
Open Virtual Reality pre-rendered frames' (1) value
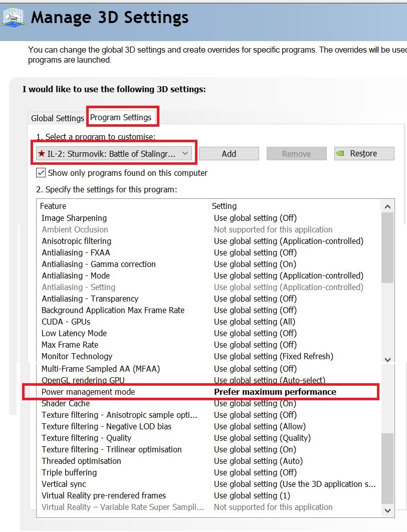coord(252,496)
